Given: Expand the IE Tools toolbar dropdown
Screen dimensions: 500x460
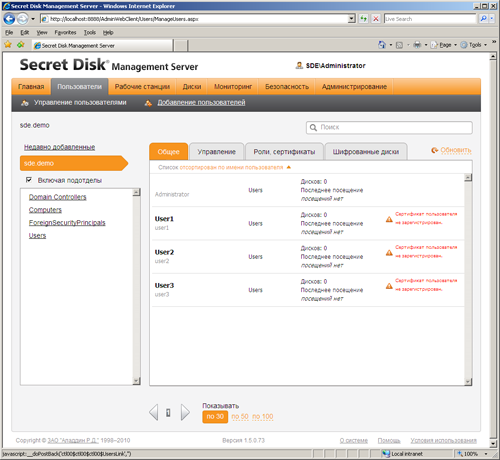Looking at the screenshot, I should click(485, 45).
